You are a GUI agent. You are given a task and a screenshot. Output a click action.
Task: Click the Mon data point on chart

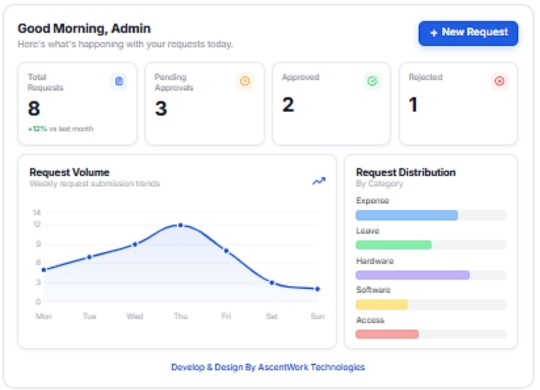tap(44, 270)
